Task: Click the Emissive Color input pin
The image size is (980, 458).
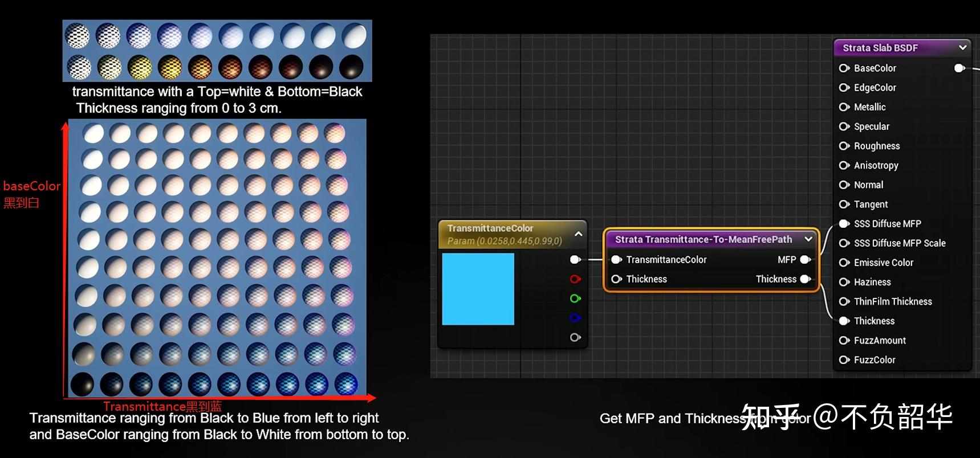Action: pyautogui.click(x=844, y=263)
